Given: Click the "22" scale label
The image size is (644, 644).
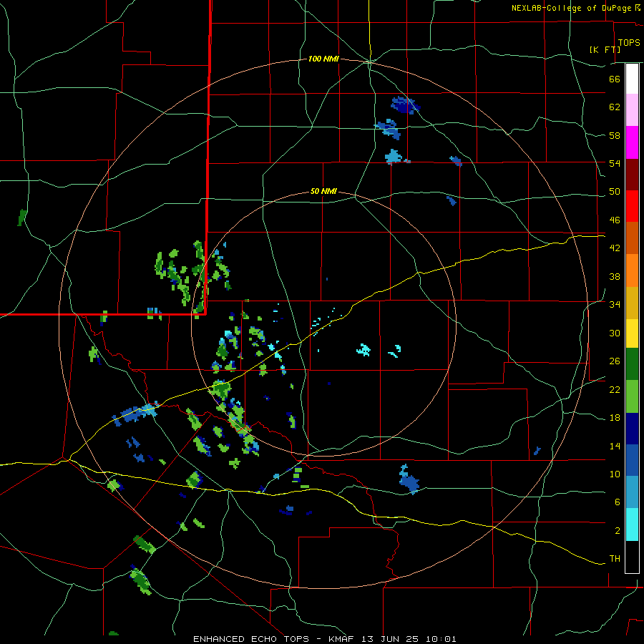Looking at the screenshot, I should (x=615, y=389).
